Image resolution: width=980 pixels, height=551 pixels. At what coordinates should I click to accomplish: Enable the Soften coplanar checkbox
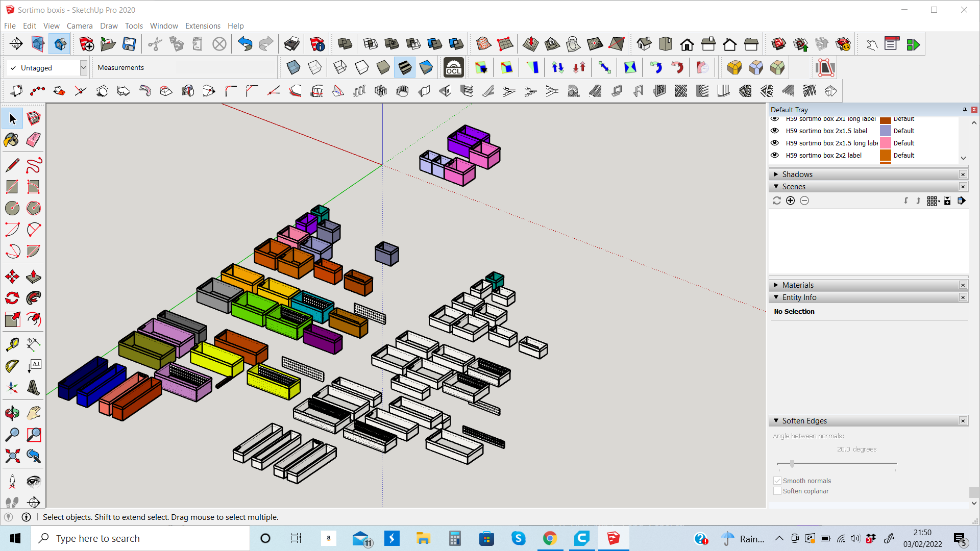[x=777, y=491]
